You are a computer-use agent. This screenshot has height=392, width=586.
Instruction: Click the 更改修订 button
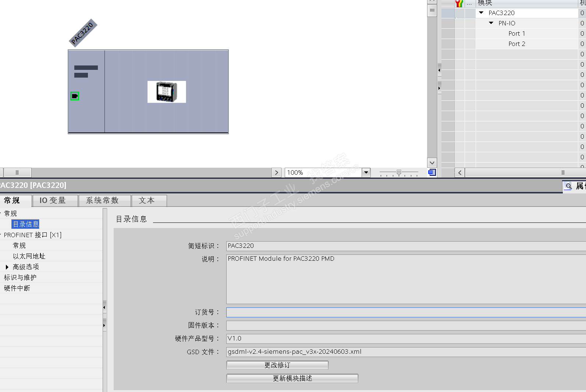(x=277, y=365)
